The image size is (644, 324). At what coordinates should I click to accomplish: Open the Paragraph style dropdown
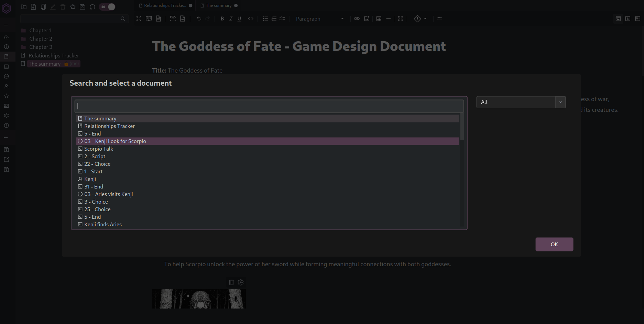point(320,19)
